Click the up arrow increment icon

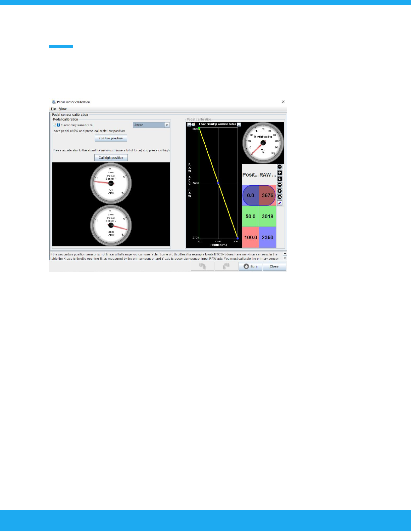point(280,173)
